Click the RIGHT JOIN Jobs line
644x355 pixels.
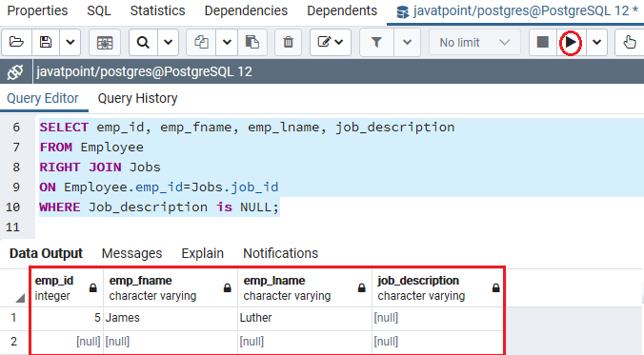[x=100, y=168]
